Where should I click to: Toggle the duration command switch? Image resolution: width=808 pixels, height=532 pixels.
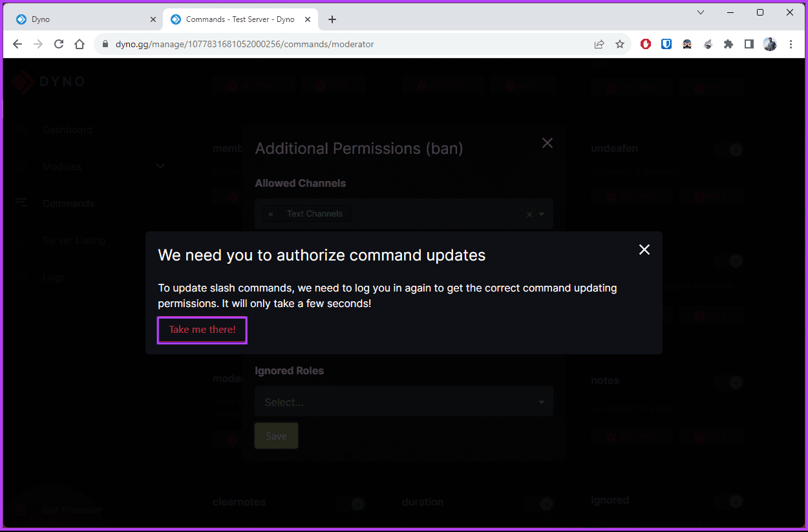click(x=540, y=504)
